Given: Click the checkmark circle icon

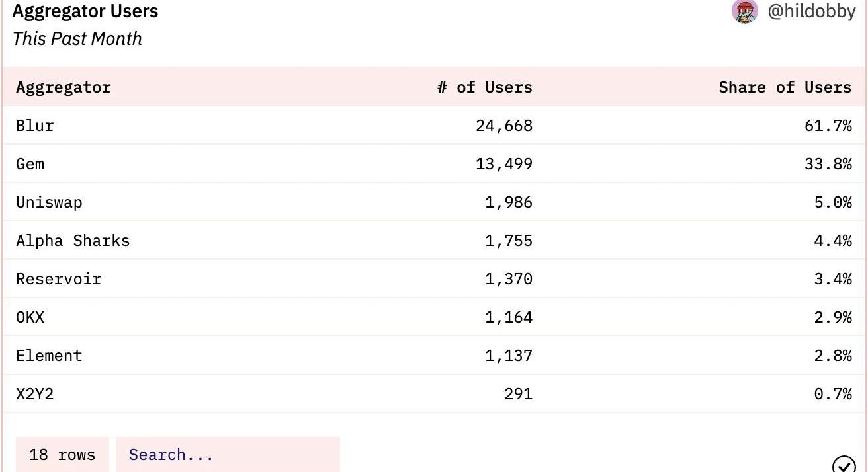Looking at the screenshot, I should pyautogui.click(x=844, y=464).
